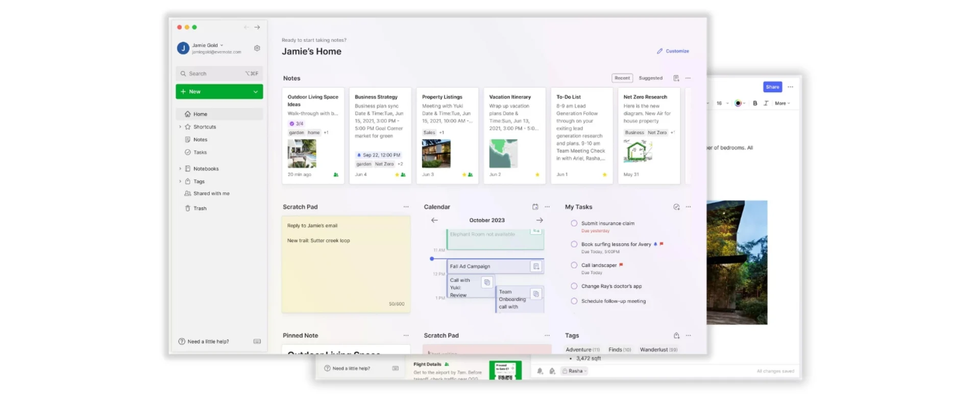Viewport: 980px width, 403px height.
Task: Click Adventure tag in Tags widget
Action: coord(582,350)
